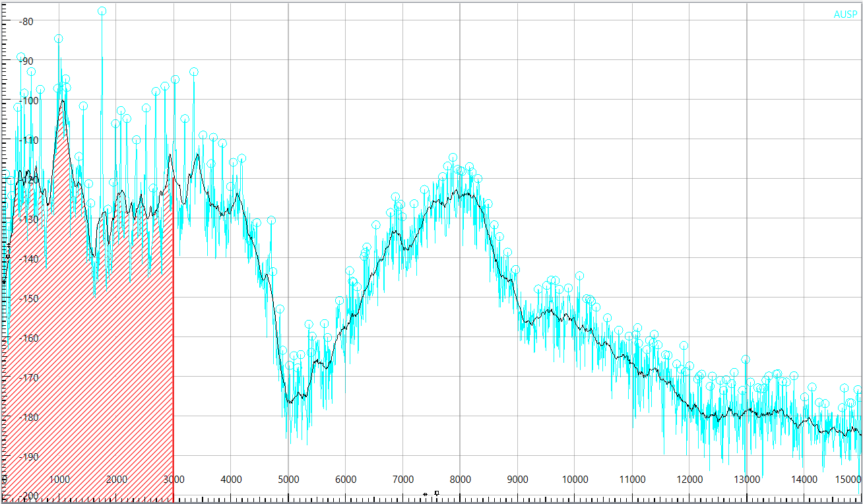Screen dimensions: 863x504
Task: Select the topmost peak circle near 7900
Action: (x=453, y=157)
